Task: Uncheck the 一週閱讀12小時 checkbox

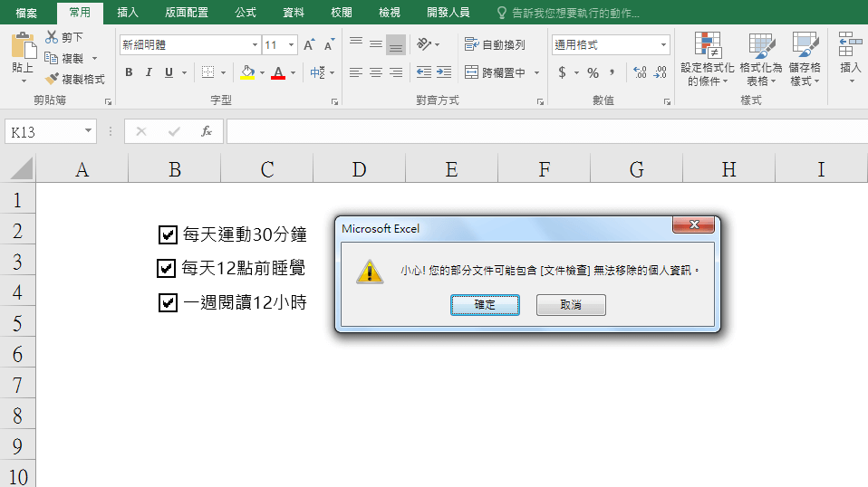Action: (x=167, y=302)
